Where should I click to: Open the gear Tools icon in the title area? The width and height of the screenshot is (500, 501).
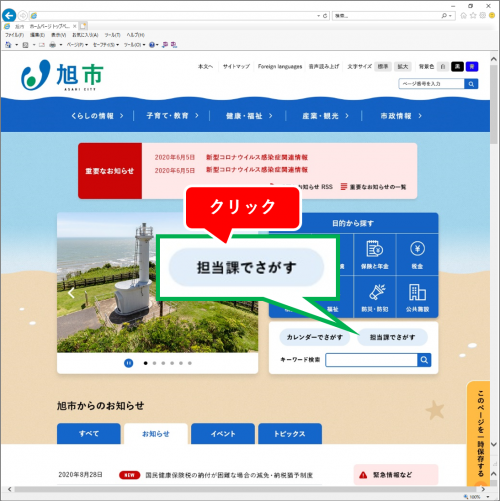tap(482, 16)
